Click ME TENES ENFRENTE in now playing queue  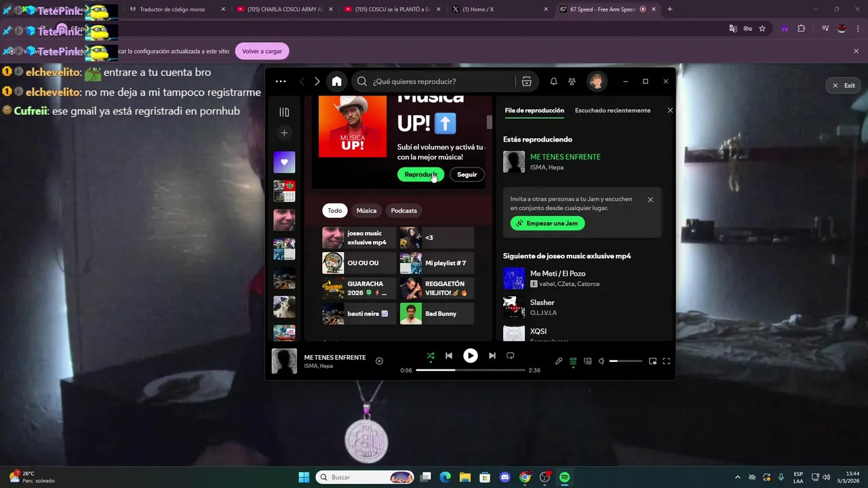pos(565,157)
